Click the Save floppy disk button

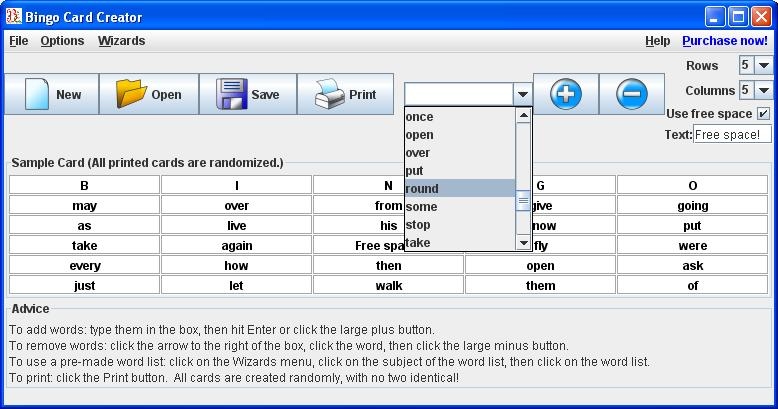coord(248,94)
